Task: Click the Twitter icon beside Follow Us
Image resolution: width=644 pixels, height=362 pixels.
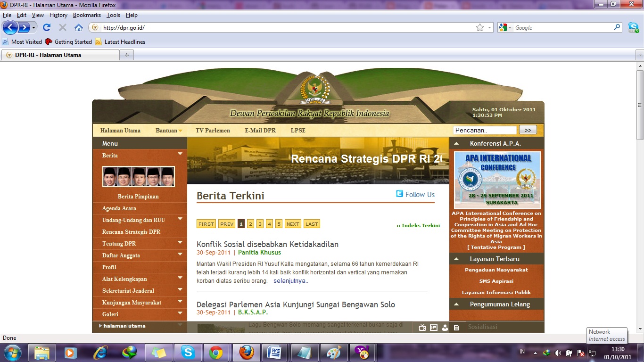Action: 399,194
